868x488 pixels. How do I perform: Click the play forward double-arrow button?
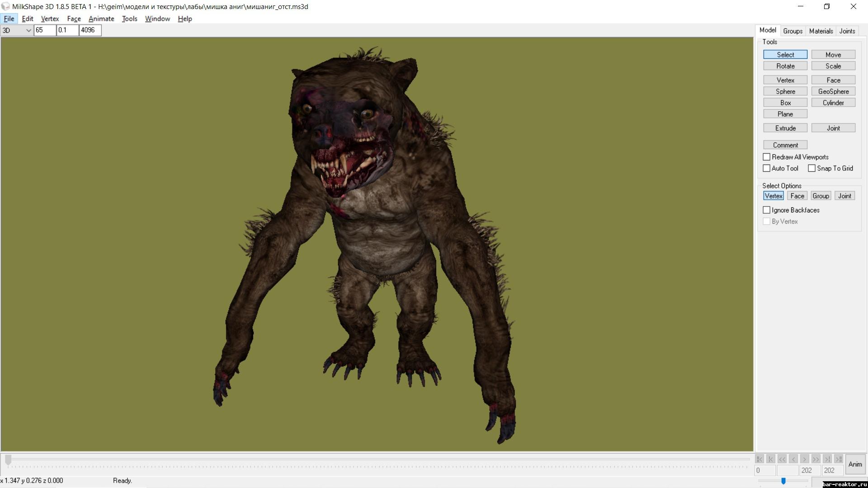click(816, 459)
